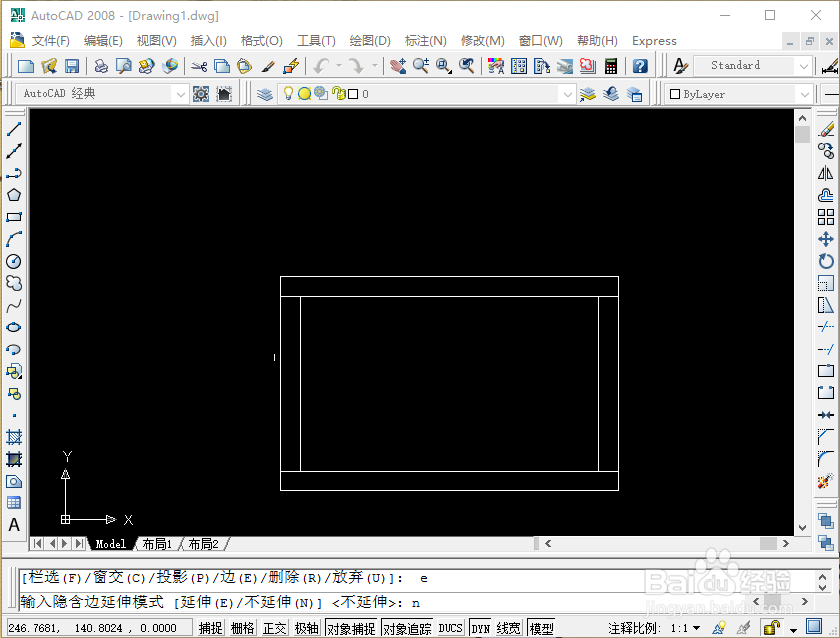Toggle 栅格 grid display
This screenshot has width=840, height=638.
tap(243, 628)
